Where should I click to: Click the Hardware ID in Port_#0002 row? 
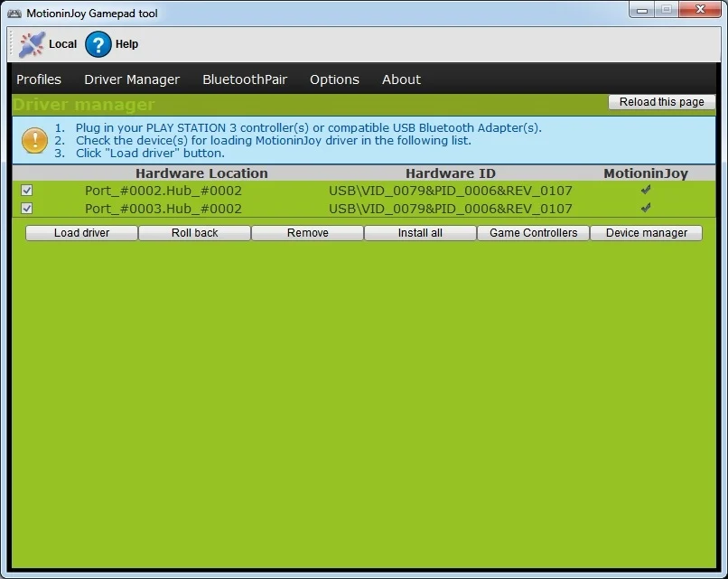(x=451, y=191)
